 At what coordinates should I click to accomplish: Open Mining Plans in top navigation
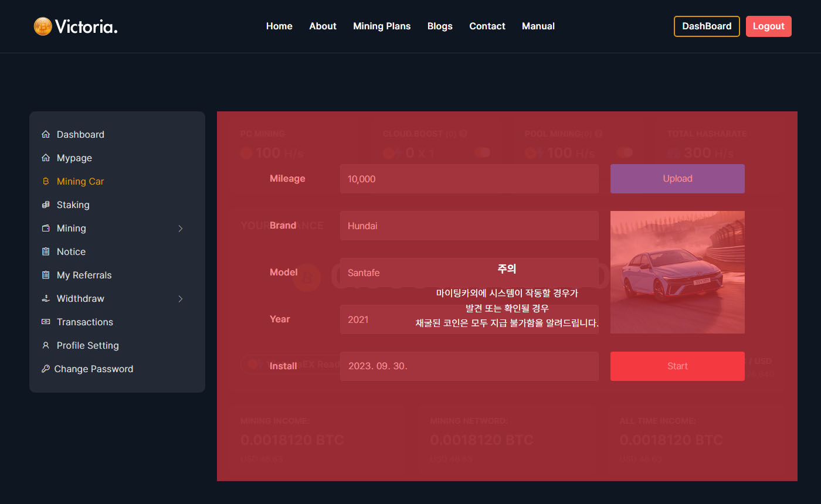click(x=382, y=26)
